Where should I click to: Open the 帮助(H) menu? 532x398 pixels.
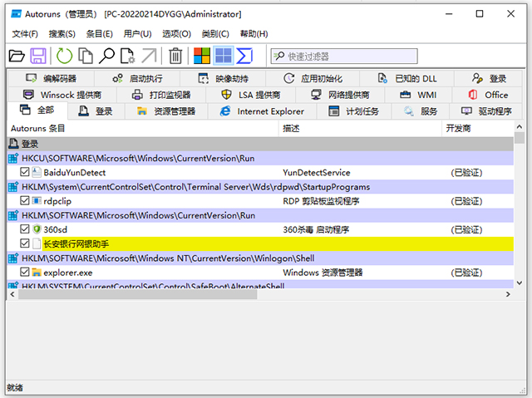pyautogui.click(x=254, y=34)
